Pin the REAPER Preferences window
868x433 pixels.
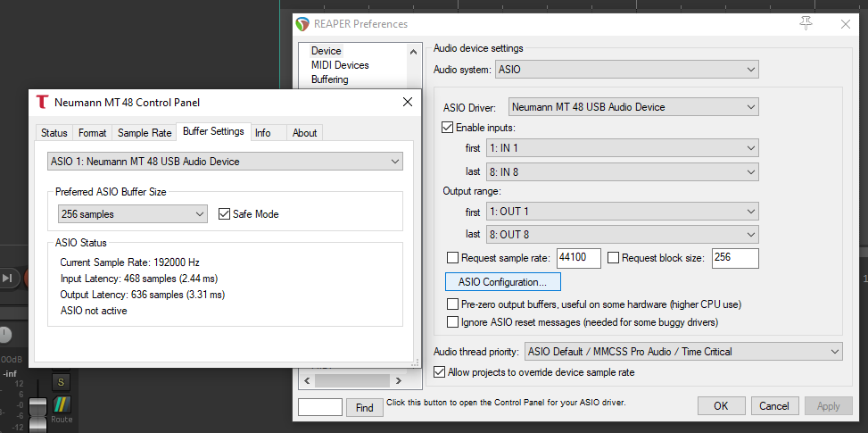point(806,23)
